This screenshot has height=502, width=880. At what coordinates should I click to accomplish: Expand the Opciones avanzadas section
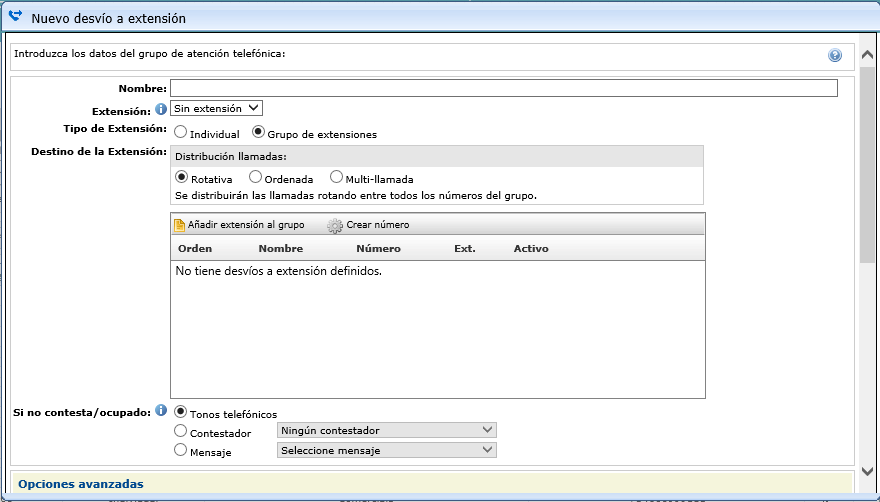(81, 484)
